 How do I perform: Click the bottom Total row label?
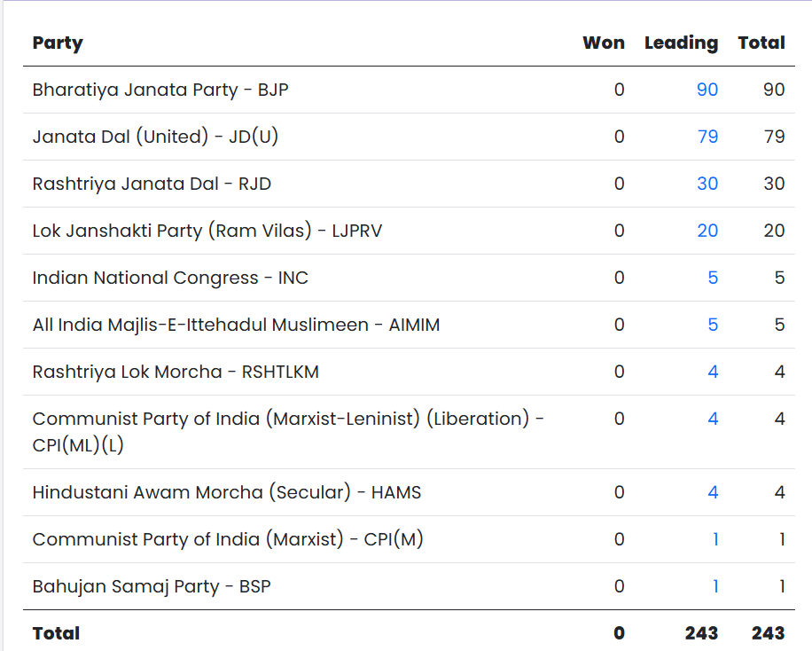click(x=56, y=633)
